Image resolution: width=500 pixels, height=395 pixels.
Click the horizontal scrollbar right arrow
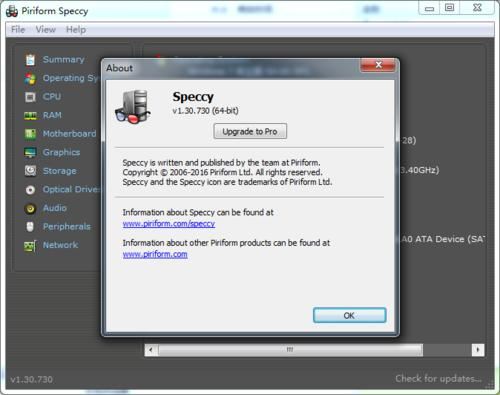click(x=478, y=350)
